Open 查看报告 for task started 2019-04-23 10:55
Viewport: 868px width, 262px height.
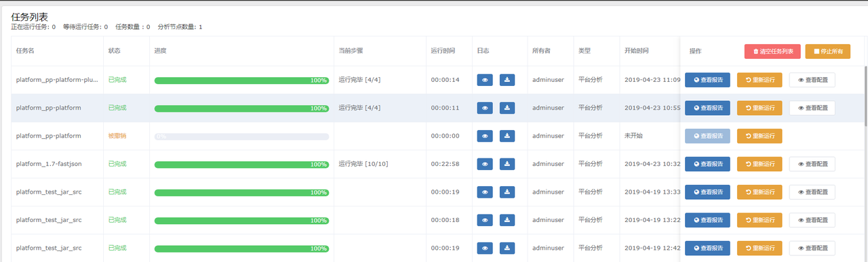(x=707, y=108)
